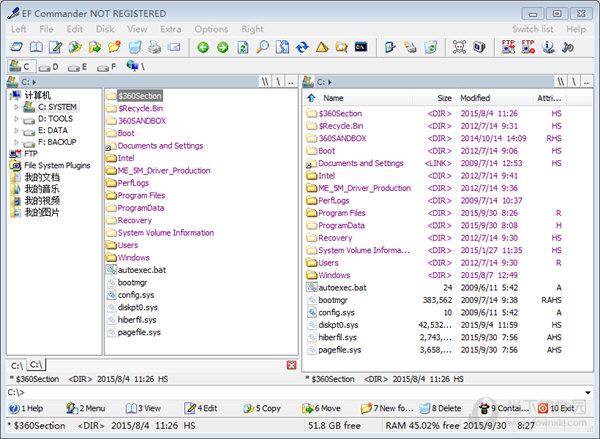The height and width of the screenshot is (439, 600).
Task: Click the yellow triangle toolbar icon
Action: coord(322,47)
